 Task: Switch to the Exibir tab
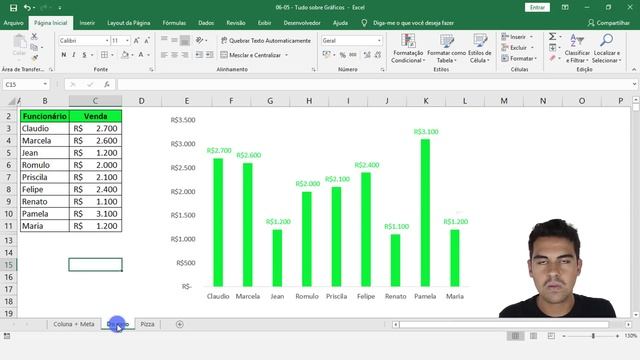(264, 23)
